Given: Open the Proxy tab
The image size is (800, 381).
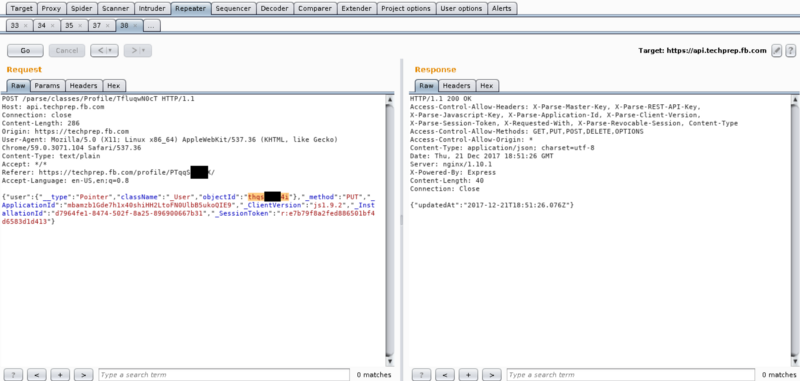Looking at the screenshot, I should point(51,9).
